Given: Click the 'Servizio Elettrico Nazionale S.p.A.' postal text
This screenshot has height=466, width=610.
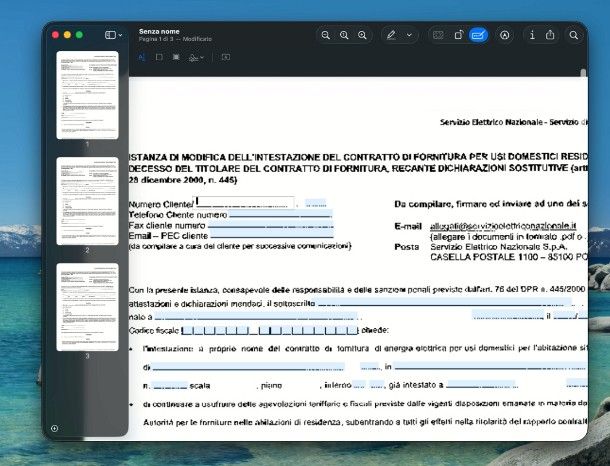Looking at the screenshot, I should 499,247.
